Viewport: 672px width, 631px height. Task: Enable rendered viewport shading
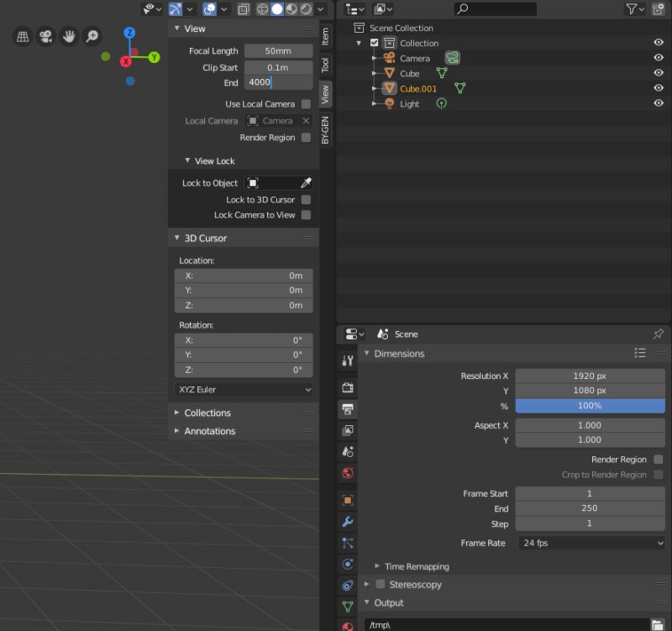[306, 9]
